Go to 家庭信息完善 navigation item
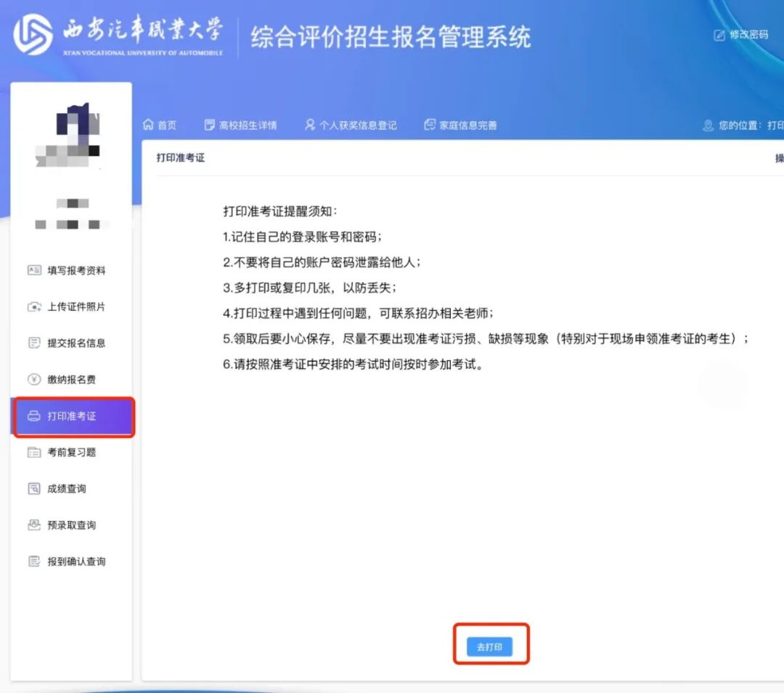The height and width of the screenshot is (693, 784). (460, 124)
